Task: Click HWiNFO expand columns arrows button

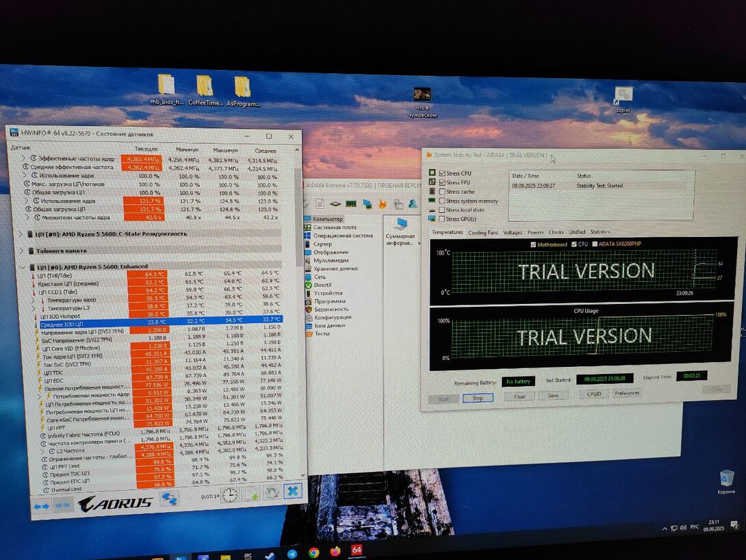Action: click(x=41, y=506)
